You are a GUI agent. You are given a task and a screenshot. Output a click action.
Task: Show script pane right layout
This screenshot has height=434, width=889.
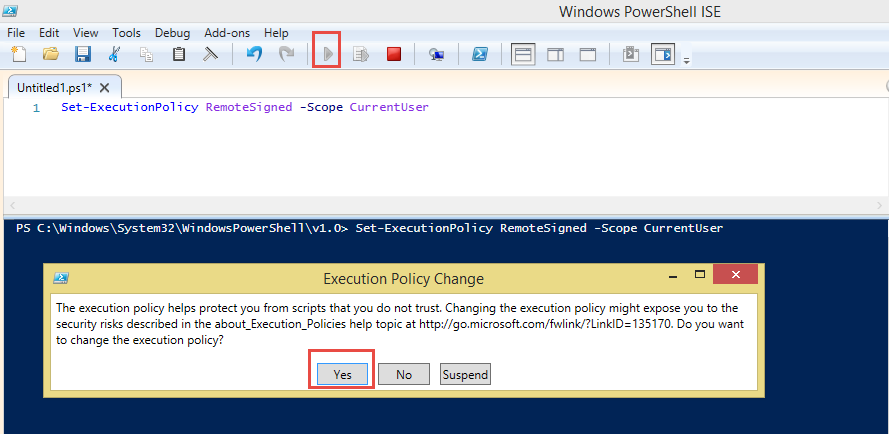(556, 54)
